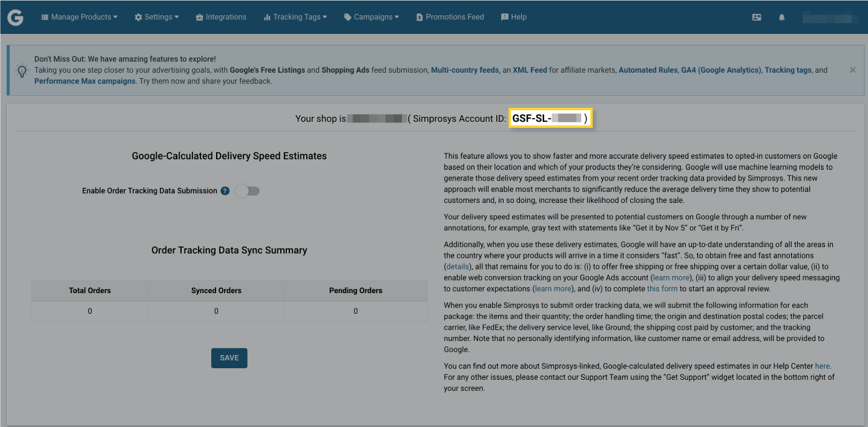This screenshot has width=868, height=427.
Task: Click the lightbulb tip icon in banner
Action: [x=22, y=71]
